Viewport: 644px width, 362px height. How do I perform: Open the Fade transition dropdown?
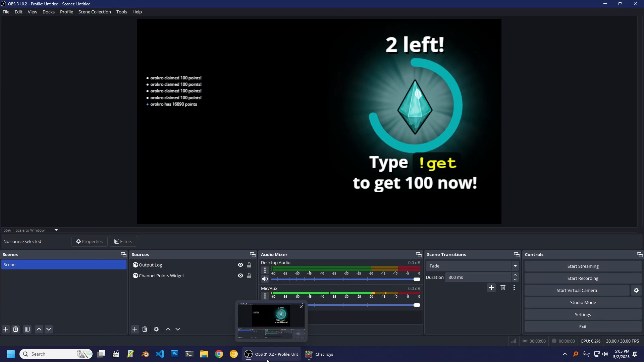(473, 266)
